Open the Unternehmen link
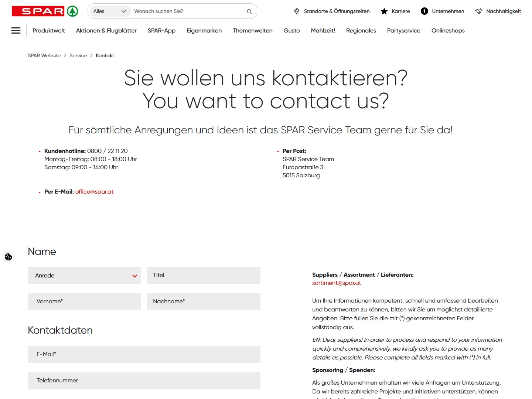532x399 pixels. pos(448,11)
